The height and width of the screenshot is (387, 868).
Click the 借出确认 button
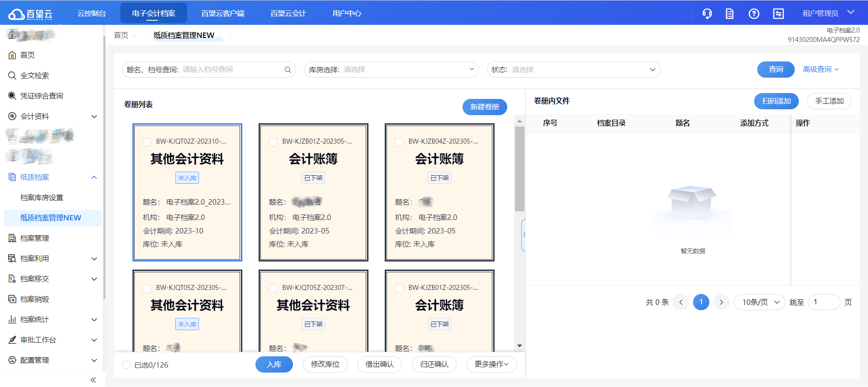[380, 364]
